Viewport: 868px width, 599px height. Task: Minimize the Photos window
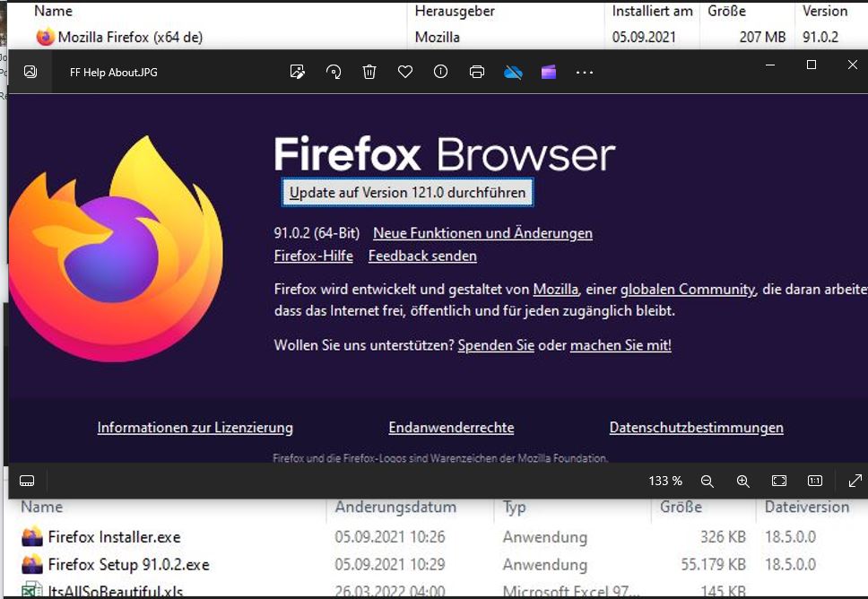770,65
